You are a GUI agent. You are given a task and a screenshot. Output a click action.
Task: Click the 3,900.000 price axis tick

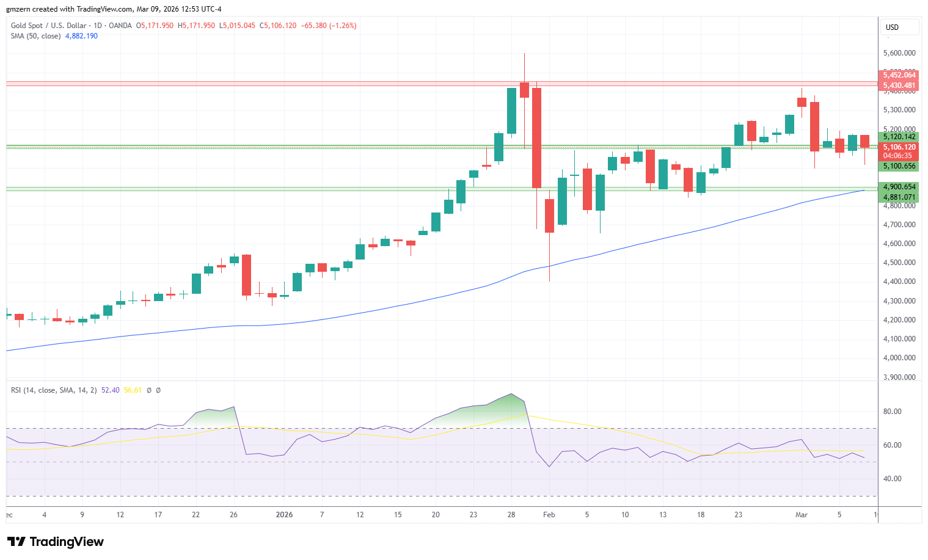point(899,377)
